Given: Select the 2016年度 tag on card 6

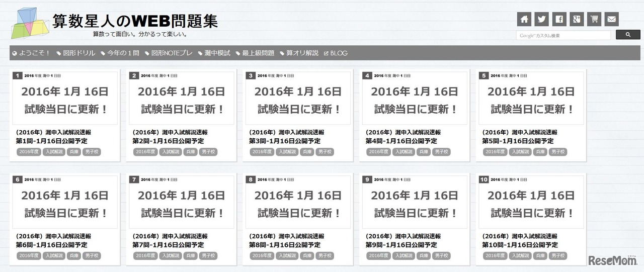Looking at the screenshot, I should pos(29,256).
